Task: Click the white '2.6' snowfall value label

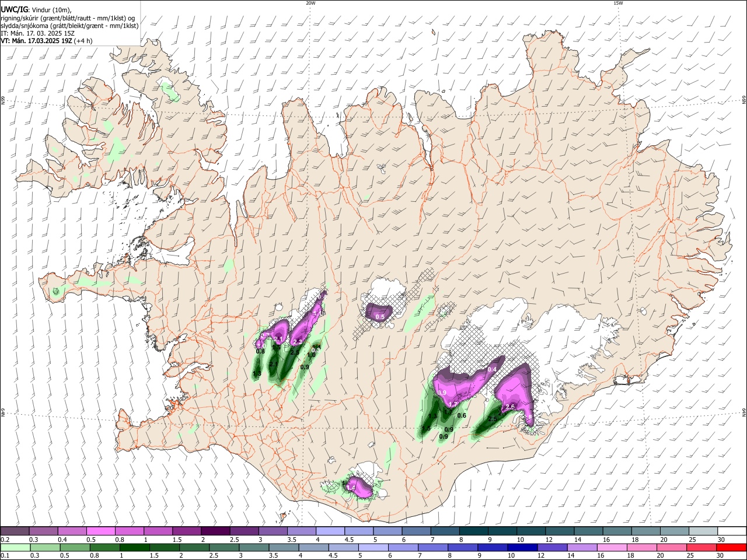Action: (510, 407)
